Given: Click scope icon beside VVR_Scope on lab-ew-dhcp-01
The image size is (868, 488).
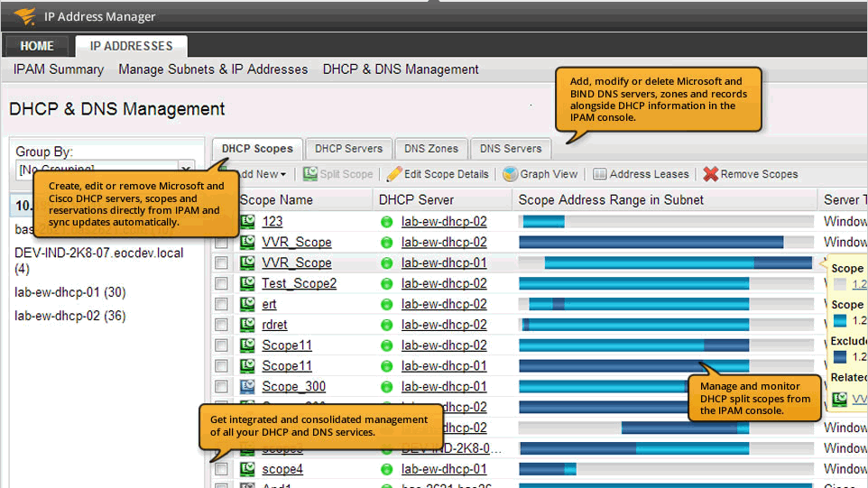Looking at the screenshot, I should 247,262.
